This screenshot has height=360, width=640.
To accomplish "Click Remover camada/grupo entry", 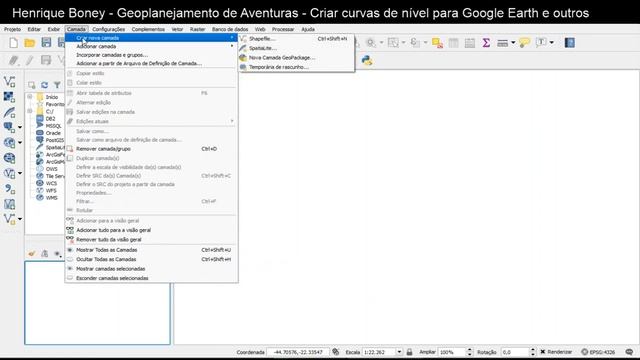I will point(151,149).
